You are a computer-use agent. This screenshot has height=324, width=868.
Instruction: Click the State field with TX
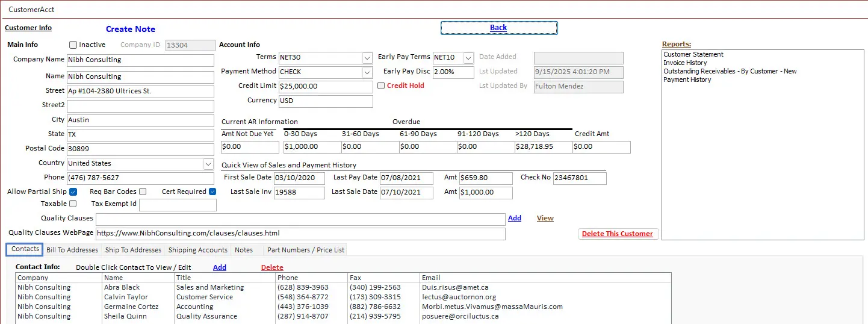pos(140,135)
